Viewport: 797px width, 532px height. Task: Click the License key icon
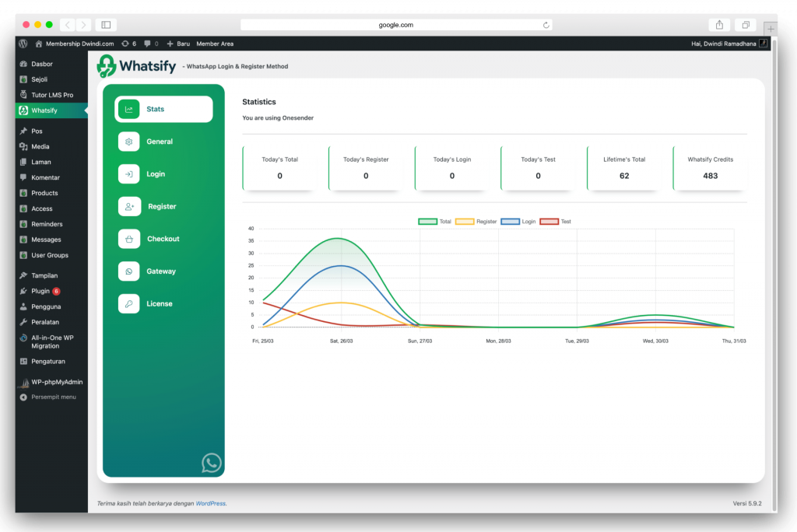tap(129, 303)
